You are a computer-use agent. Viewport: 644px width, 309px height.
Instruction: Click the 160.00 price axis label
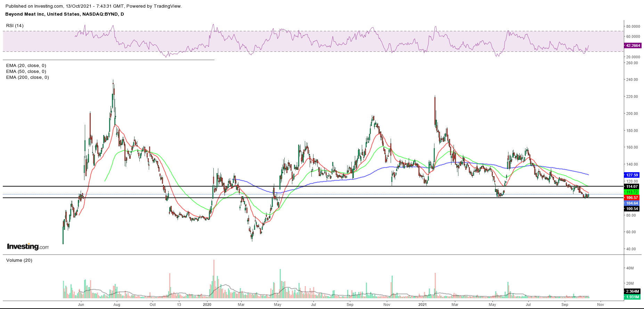pos(632,147)
